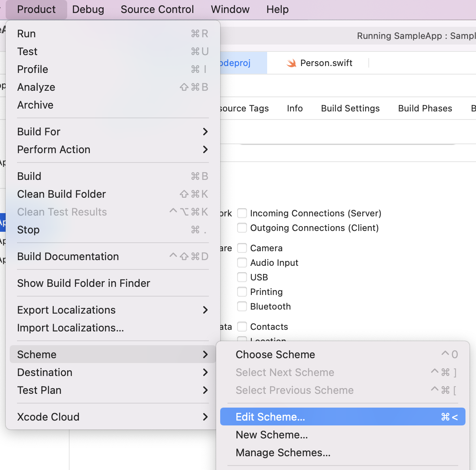Select Profile menu item
This screenshot has height=470, width=476.
113,69
